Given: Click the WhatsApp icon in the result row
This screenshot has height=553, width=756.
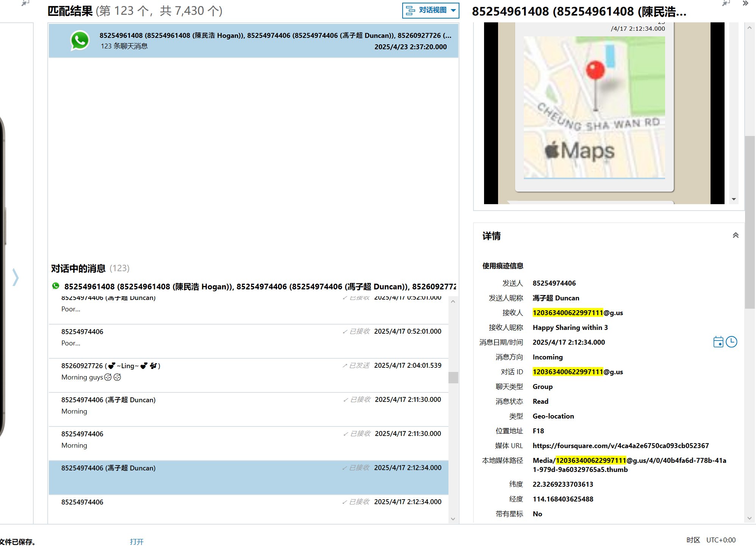Looking at the screenshot, I should click(x=80, y=41).
